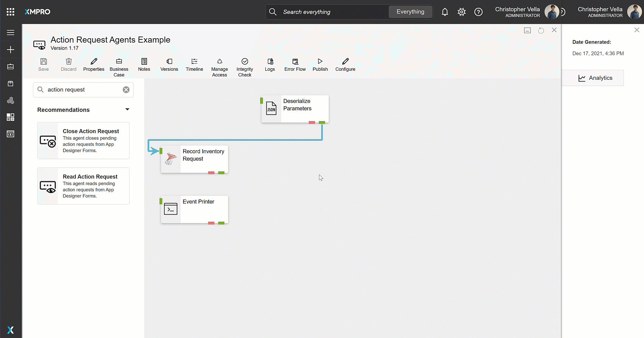Select the Close Action Request agent
644x338 pixels.
click(83, 140)
